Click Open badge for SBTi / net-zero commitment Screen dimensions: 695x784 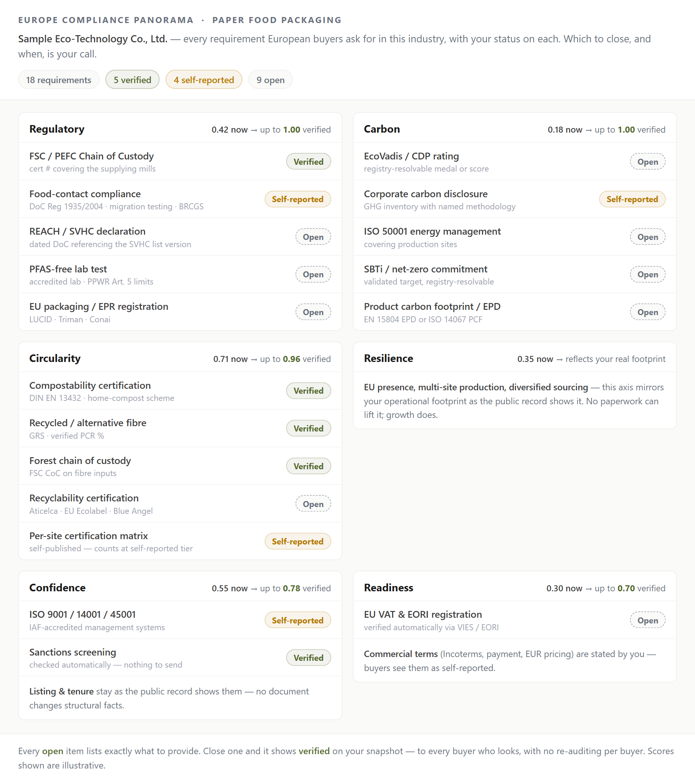coord(647,274)
